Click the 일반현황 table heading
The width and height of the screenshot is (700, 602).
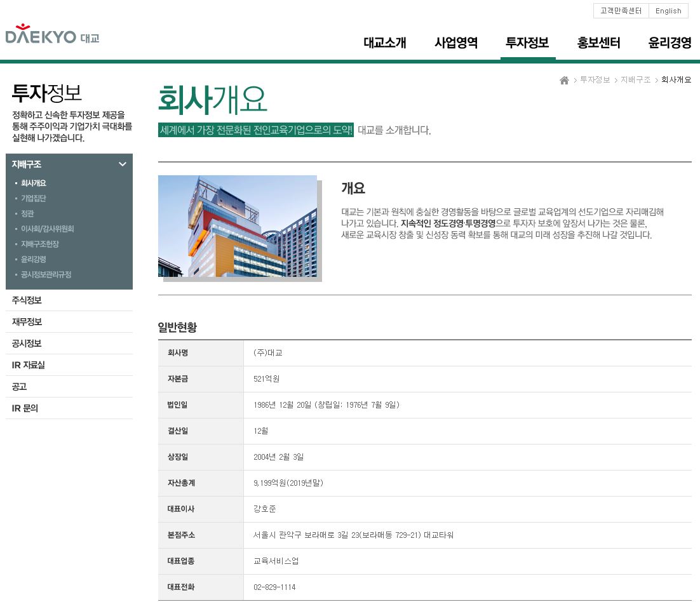coord(177,327)
